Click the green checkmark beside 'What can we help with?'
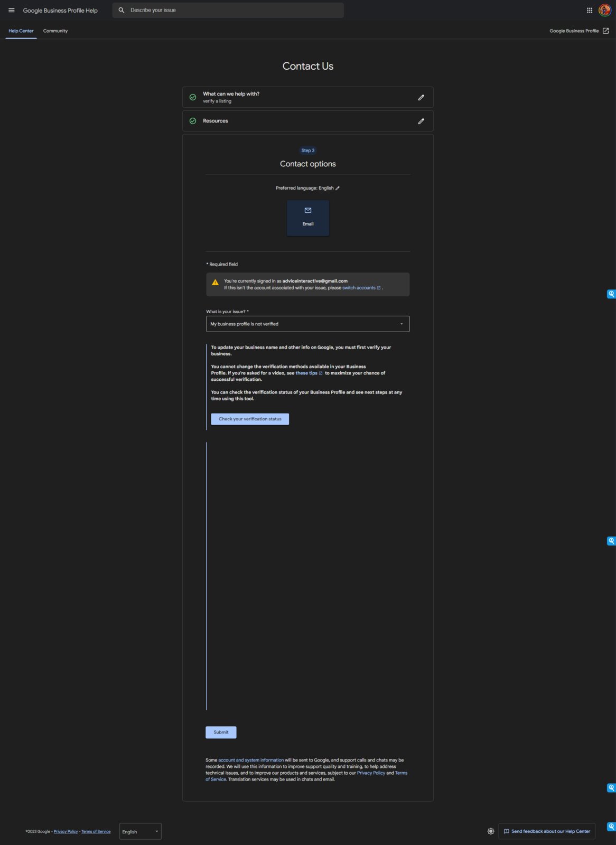Image resolution: width=616 pixels, height=845 pixels. (193, 97)
